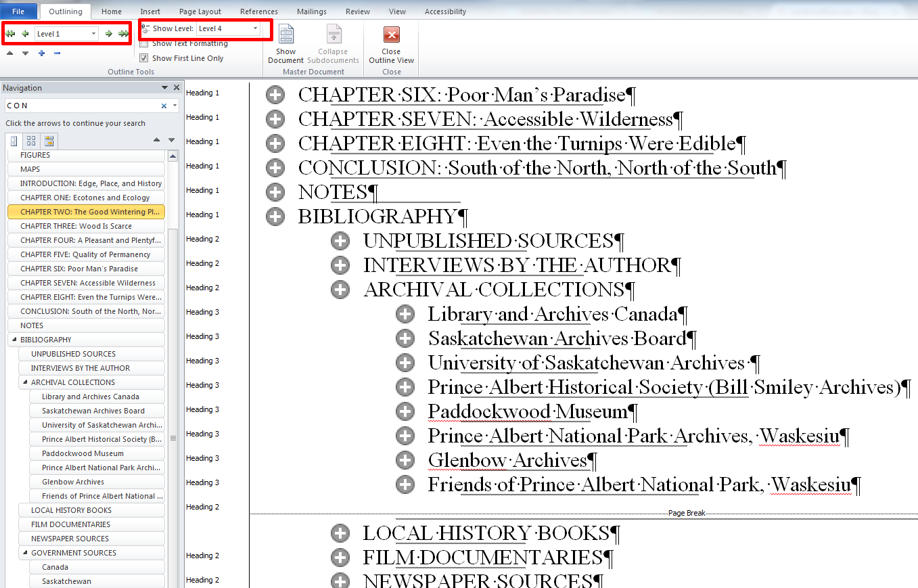Go to CHAPTER THREE: Wood Is Scarce
The height and width of the screenshot is (588, 918).
point(87,226)
